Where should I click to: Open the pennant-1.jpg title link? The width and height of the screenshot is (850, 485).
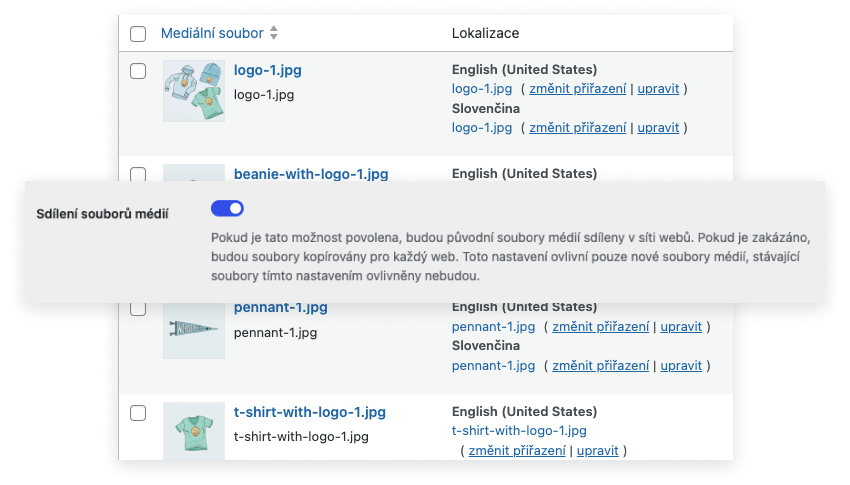(x=281, y=308)
